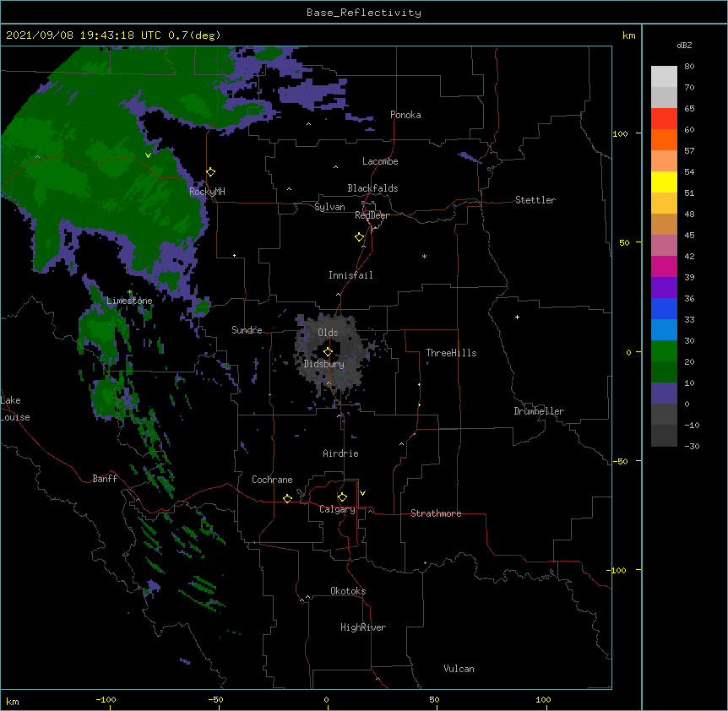Select the Lacombe city label
The height and width of the screenshot is (711, 728).
pos(380,161)
